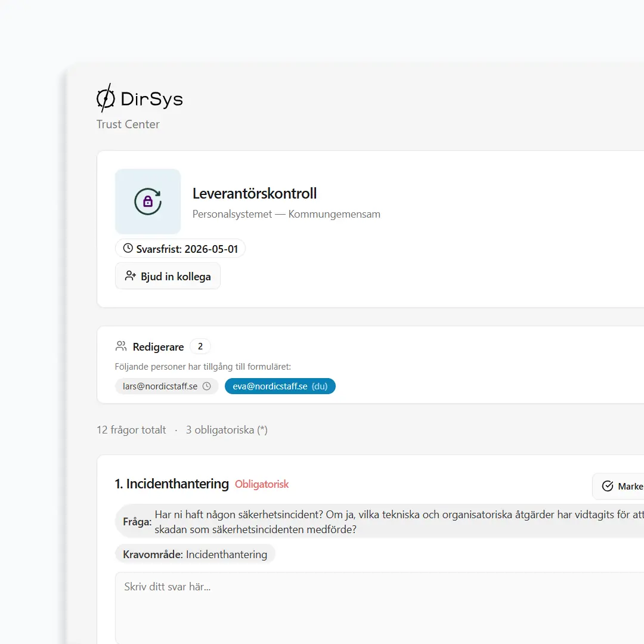644x644 pixels.
Task: Click the question text about säkerhetsincident
Action: (399, 522)
